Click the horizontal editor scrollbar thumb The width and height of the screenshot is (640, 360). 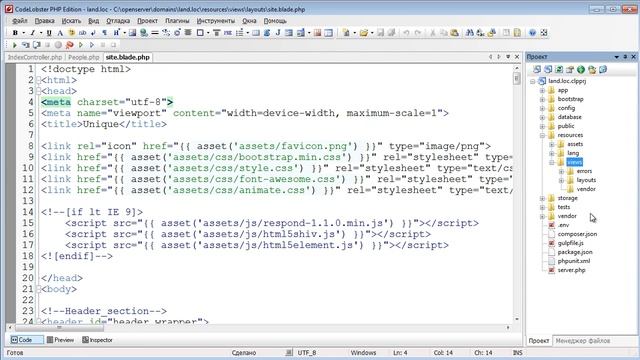59,328
